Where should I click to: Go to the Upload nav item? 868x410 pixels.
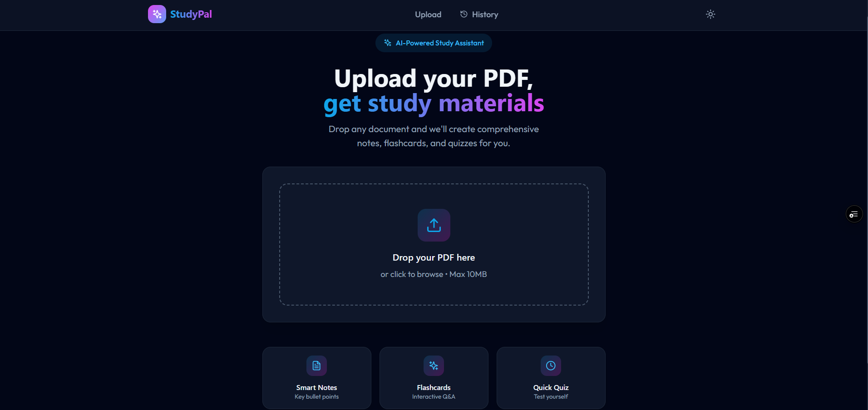(x=428, y=15)
